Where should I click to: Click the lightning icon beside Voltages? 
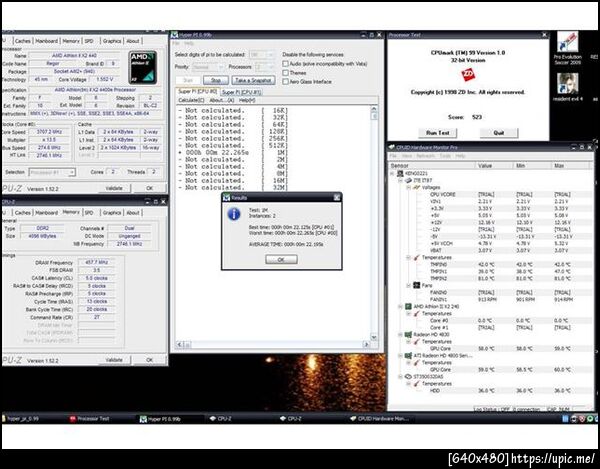(x=416, y=187)
